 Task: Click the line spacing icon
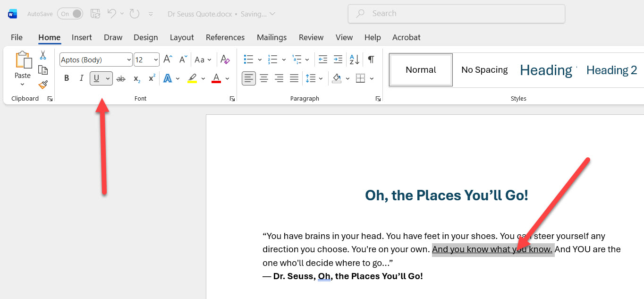311,78
